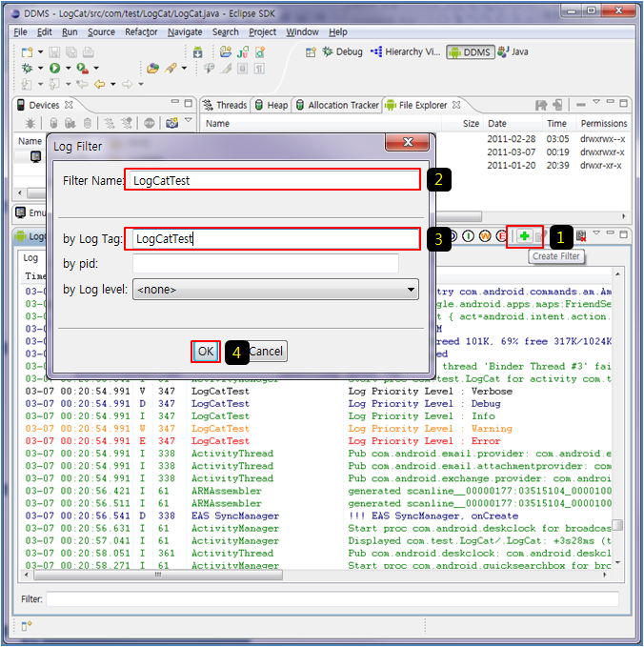Viewport: 644px width, 647px height.
Task: Select the Info (I) log level icon
Action: point(468,235)
